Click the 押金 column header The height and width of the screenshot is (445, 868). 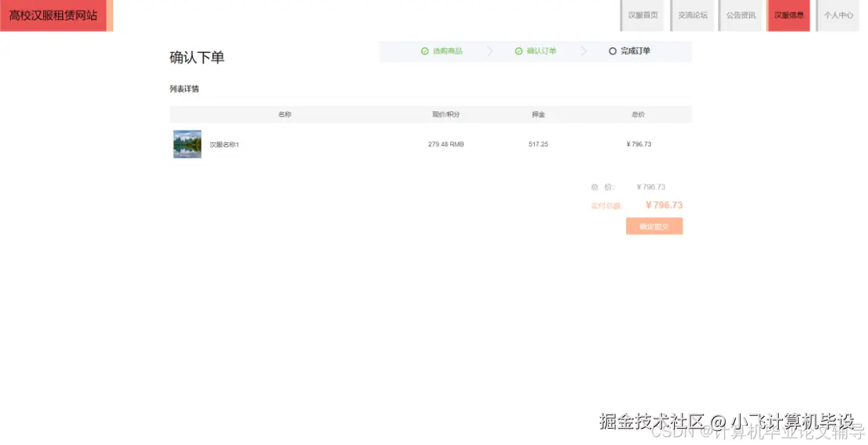[x=538, y=115]
